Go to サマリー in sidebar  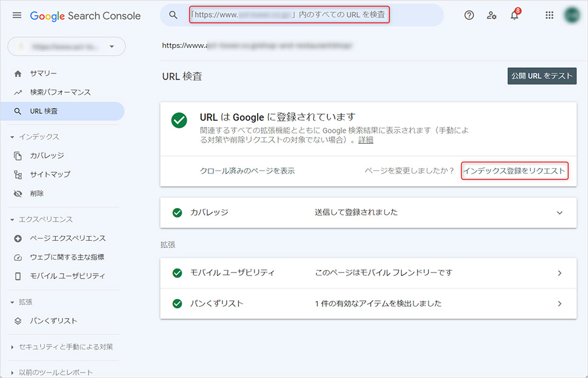tap(44, 73)
